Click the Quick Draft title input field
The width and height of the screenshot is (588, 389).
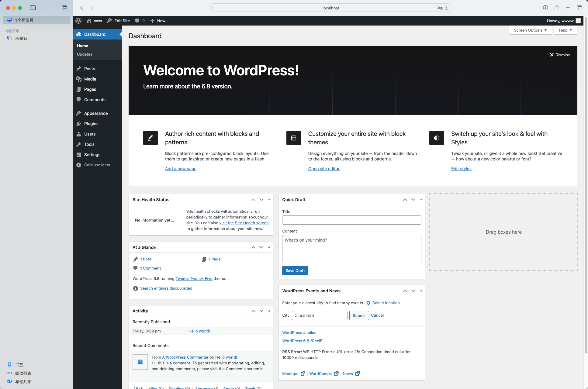[x=351, y=220]
